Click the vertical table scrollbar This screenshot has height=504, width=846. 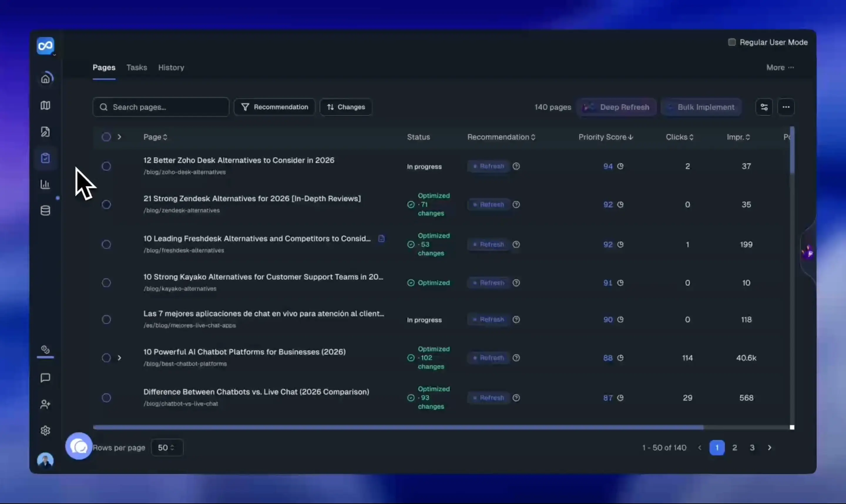792,151
